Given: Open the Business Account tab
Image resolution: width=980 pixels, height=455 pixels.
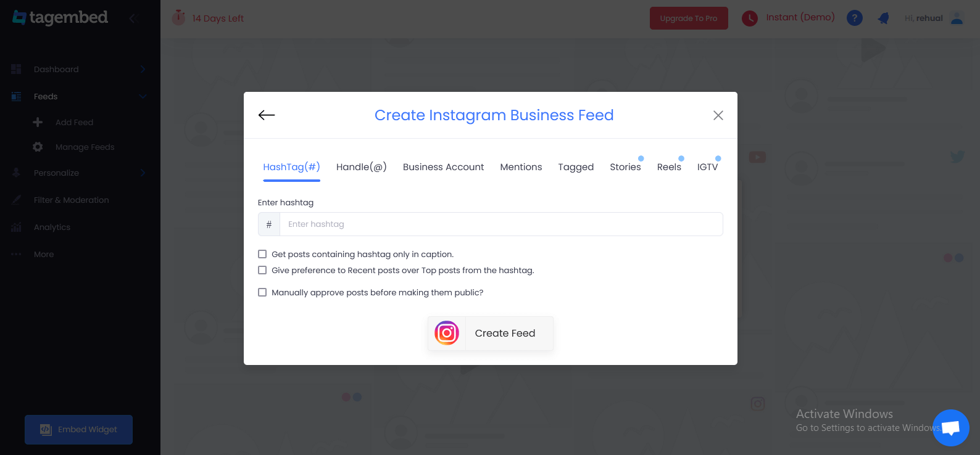Looking at the screenshot, I should [x=443, y=167].
